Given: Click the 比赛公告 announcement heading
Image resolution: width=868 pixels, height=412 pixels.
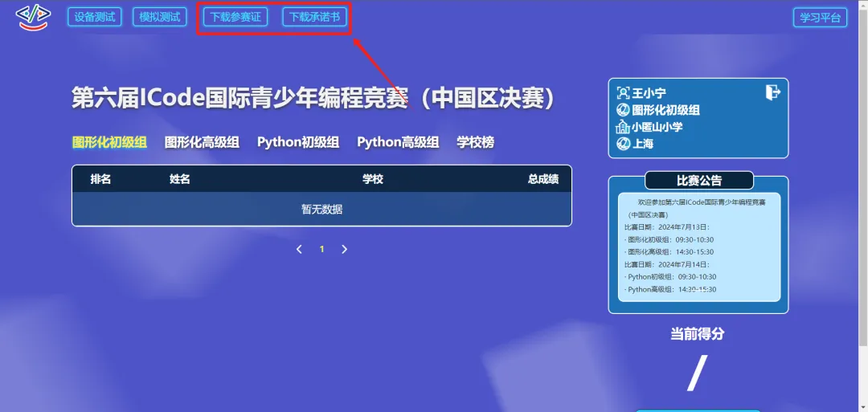Looking at the screenshot, I should click(x=699, y=180).
